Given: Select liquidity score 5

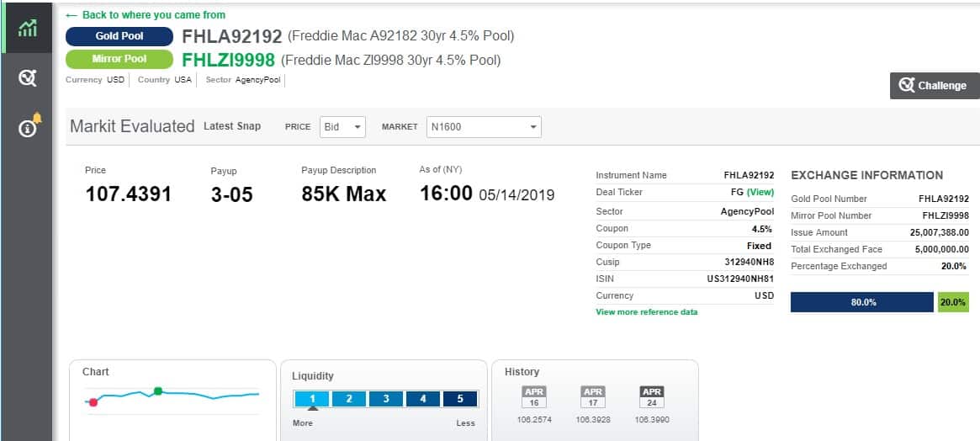Looking at the screenshot, I should coord(460,398).
